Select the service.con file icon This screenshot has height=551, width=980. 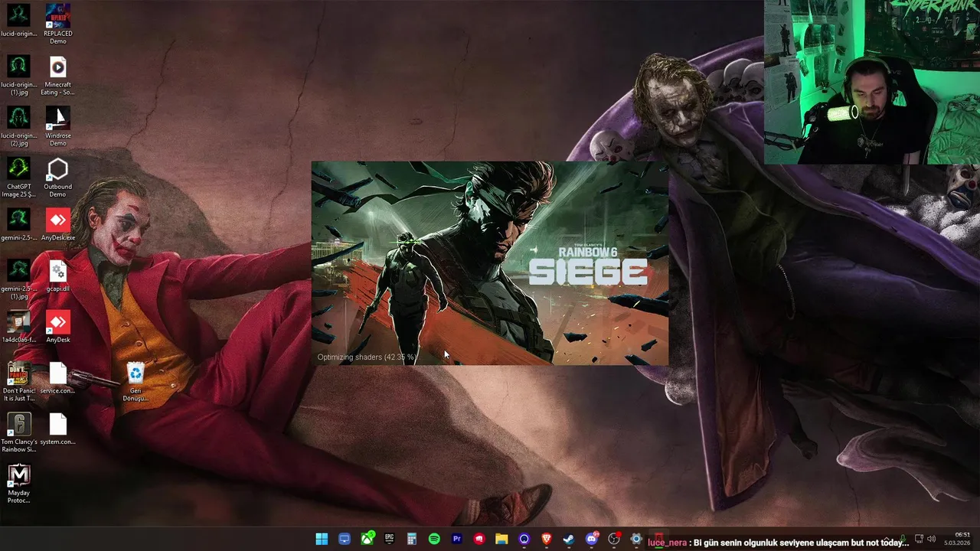tap(58, 379)
